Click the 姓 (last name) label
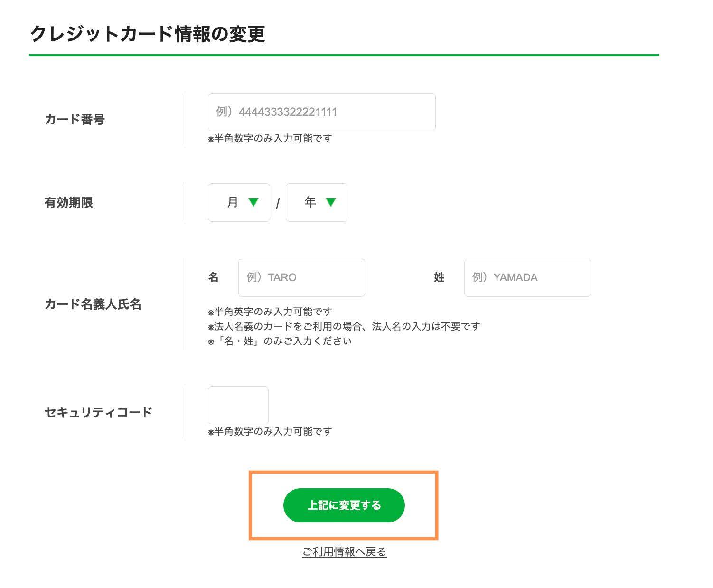The width and height of the screenshot is (713, 588). 439,277
